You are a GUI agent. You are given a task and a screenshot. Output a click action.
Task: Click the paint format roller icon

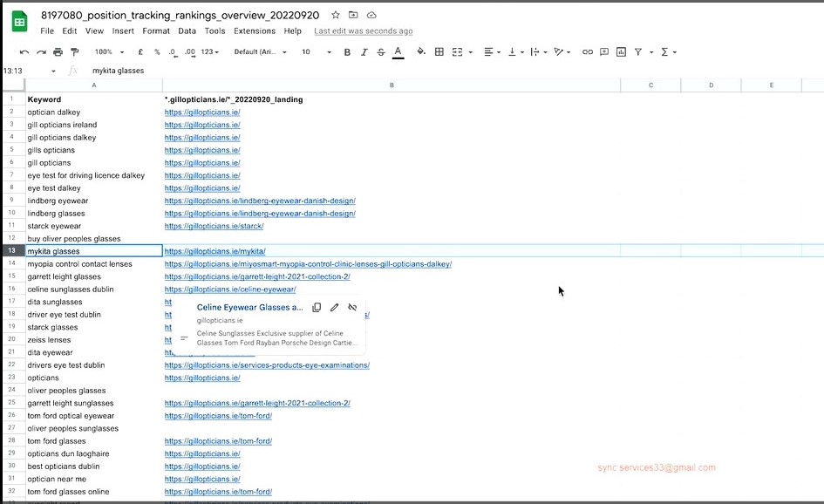74,52
